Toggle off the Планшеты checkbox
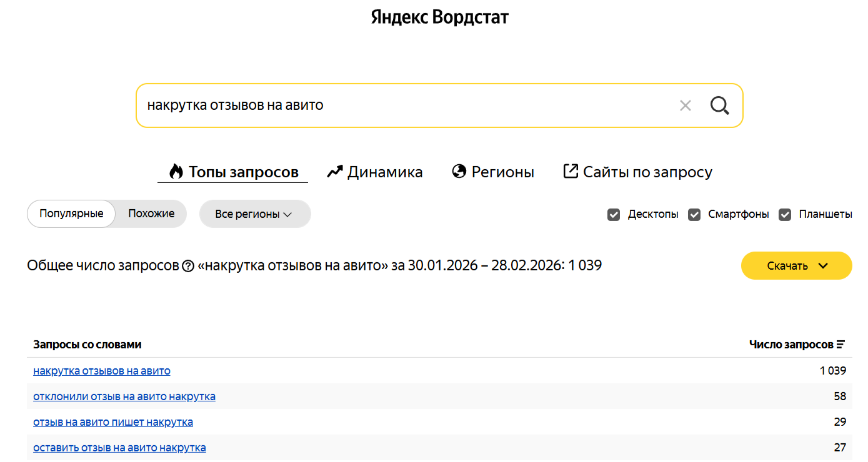Image resolution: width=868 pixels, height=462 pixels. point(785,214)
